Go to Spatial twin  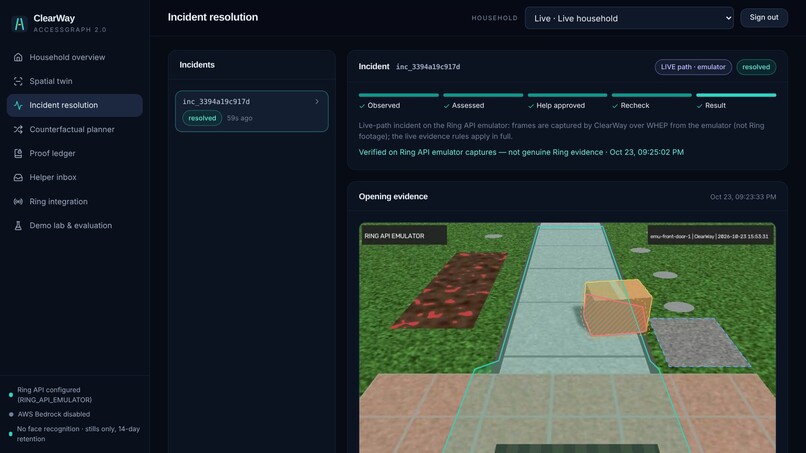[75, 81]
